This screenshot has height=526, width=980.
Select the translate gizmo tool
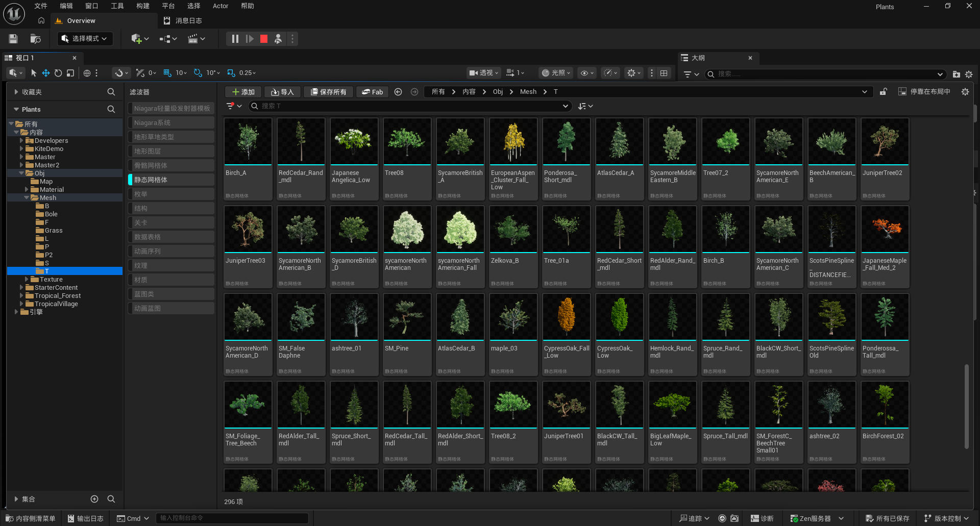(46, 73)
